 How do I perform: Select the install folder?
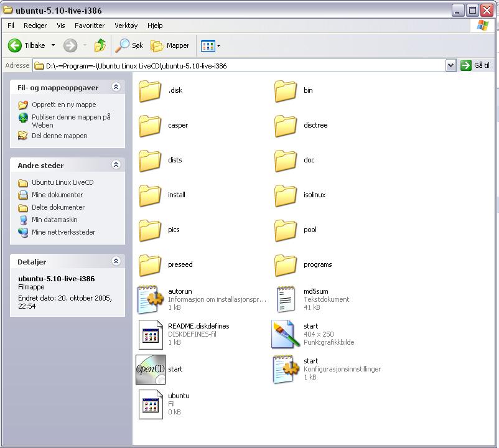click(x=162, y=195)
